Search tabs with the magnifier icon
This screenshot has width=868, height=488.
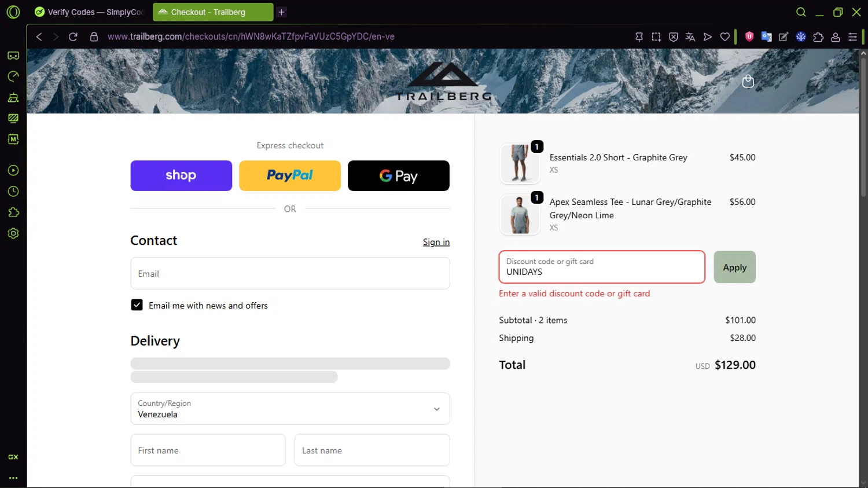801,12
